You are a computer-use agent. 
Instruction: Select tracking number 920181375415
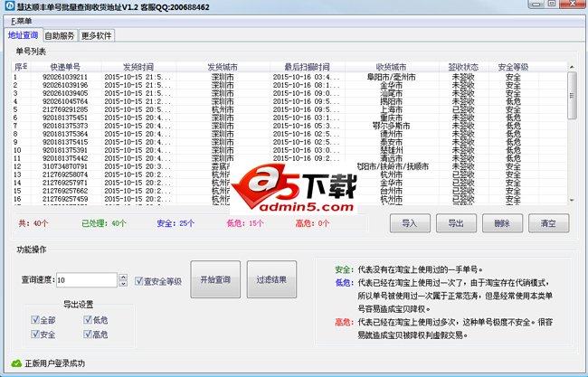pos(65,142)
